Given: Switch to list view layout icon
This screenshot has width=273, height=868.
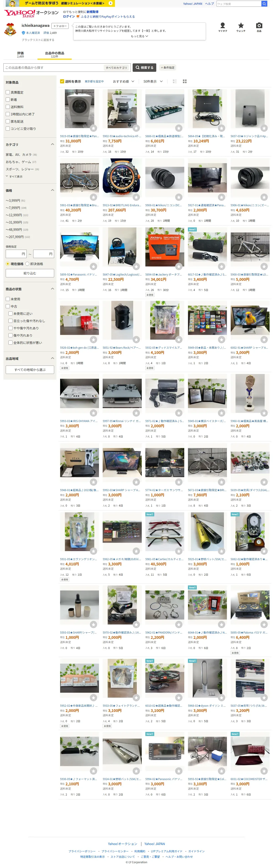Looking at the screenshot, I should point(175,82).
